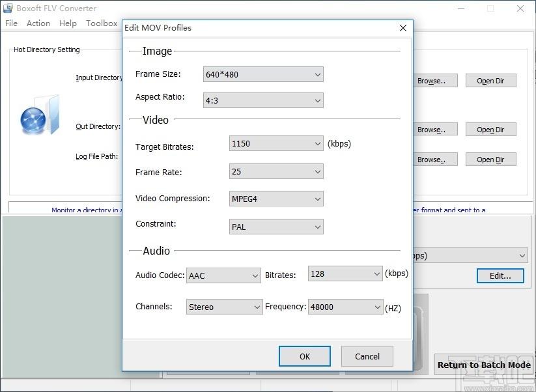Open the Help menu
The height and width of the screenshot is (392, 536).
(68, 23)
